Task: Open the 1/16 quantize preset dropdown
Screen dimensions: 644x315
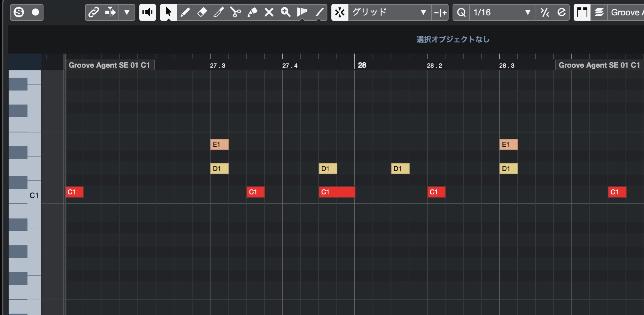Action: 503,12
